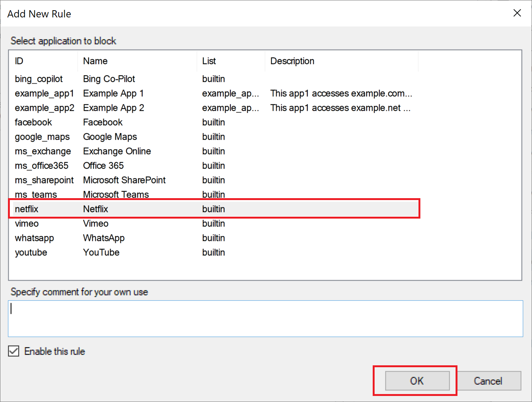Click into the comment text field
This screenshot has height=402, width=532.
pyautogui.click(x=266, y=318)
